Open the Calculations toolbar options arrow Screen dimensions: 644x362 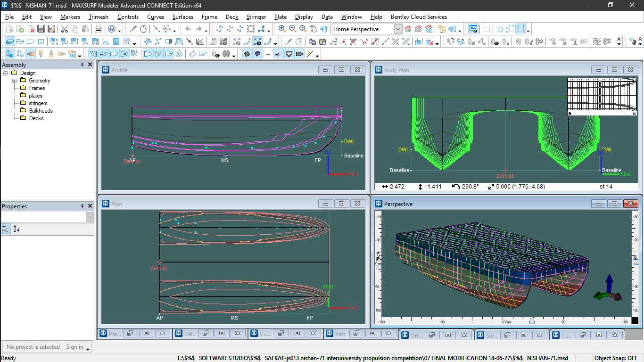tap(134, 43)
